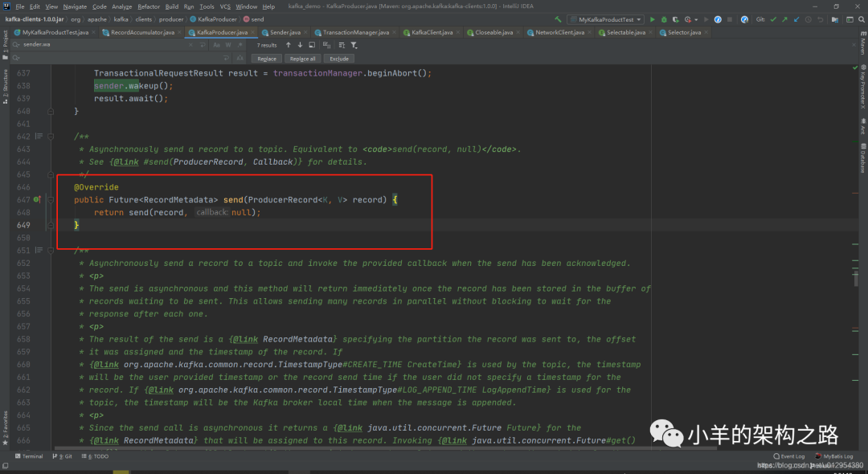Click the search results filter icon

[x=354, y=46]
